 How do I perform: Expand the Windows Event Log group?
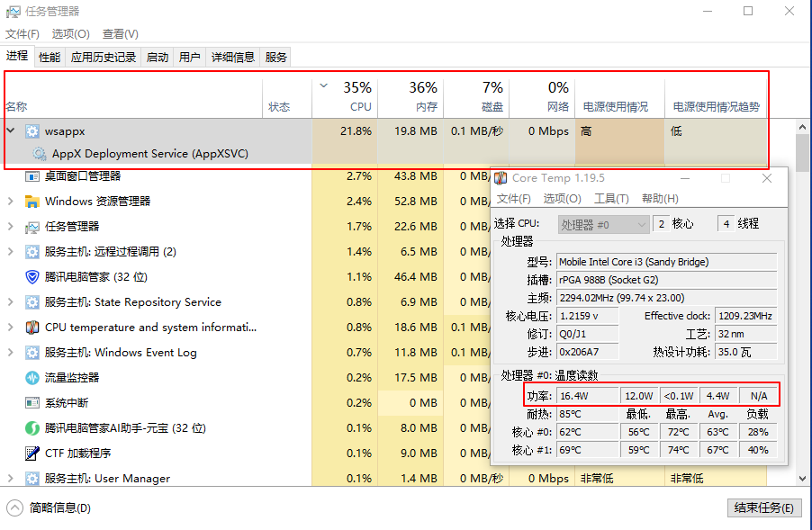[x=11, y=353]
